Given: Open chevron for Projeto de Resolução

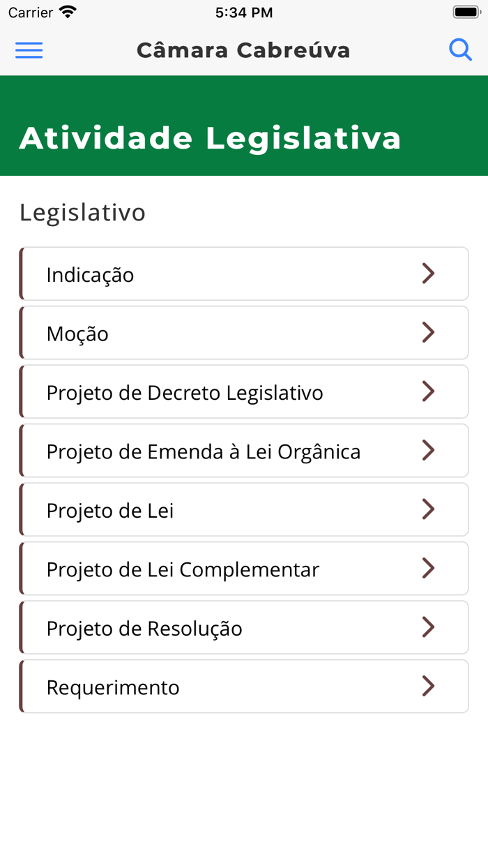Looking at the screenshot, I should coord(427,627).
